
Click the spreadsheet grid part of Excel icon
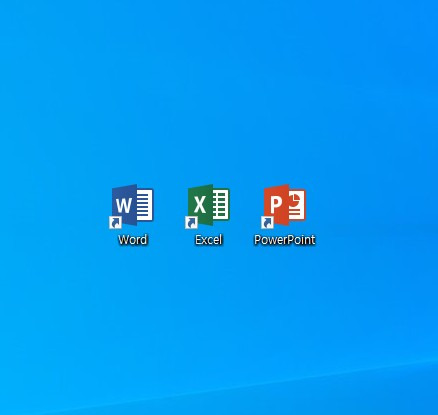(x=221, y=205)
